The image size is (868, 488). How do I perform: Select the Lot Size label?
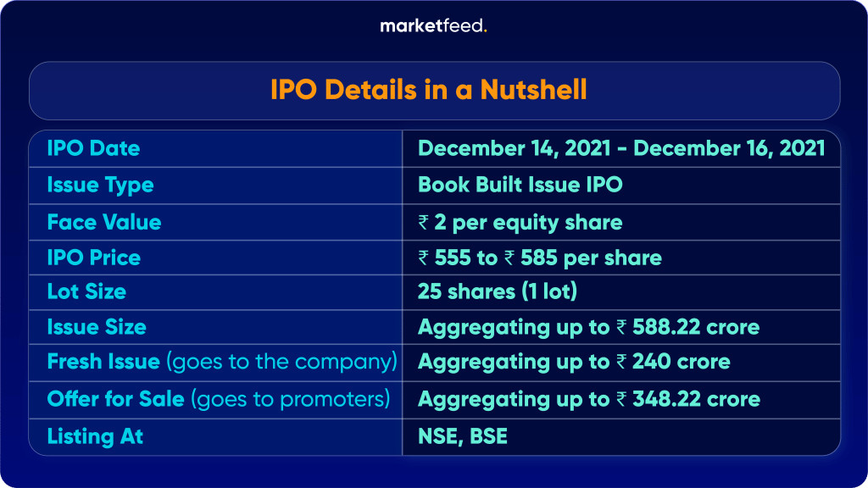pos(86,292)
